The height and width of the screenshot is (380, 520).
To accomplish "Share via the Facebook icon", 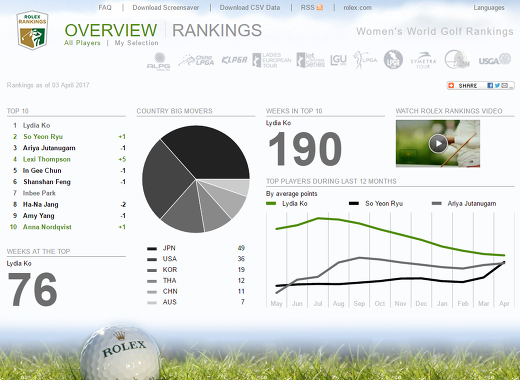I will 490,86.
